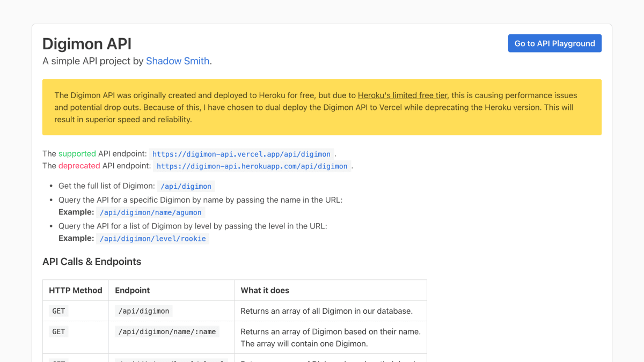The width and height of the screenshot is (644, 362).
Task: Click the 'Get the full list of Digimon:' bullet text
Action: tap(106, 186)
